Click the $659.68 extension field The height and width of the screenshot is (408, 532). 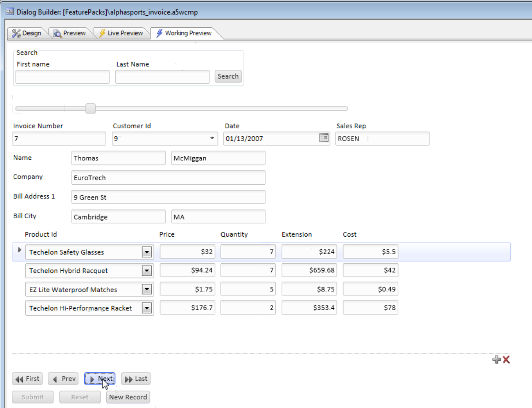[x=309, y=270]
